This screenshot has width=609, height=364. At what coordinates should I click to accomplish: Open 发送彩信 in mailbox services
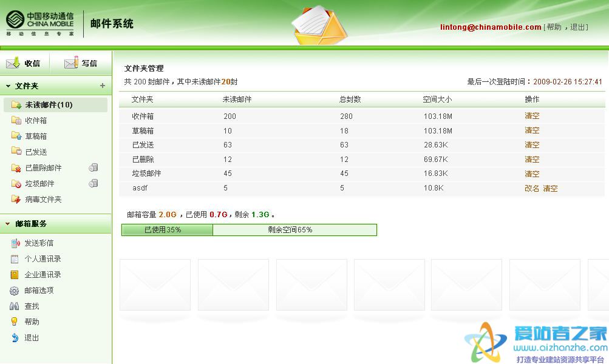coord(39,243)
